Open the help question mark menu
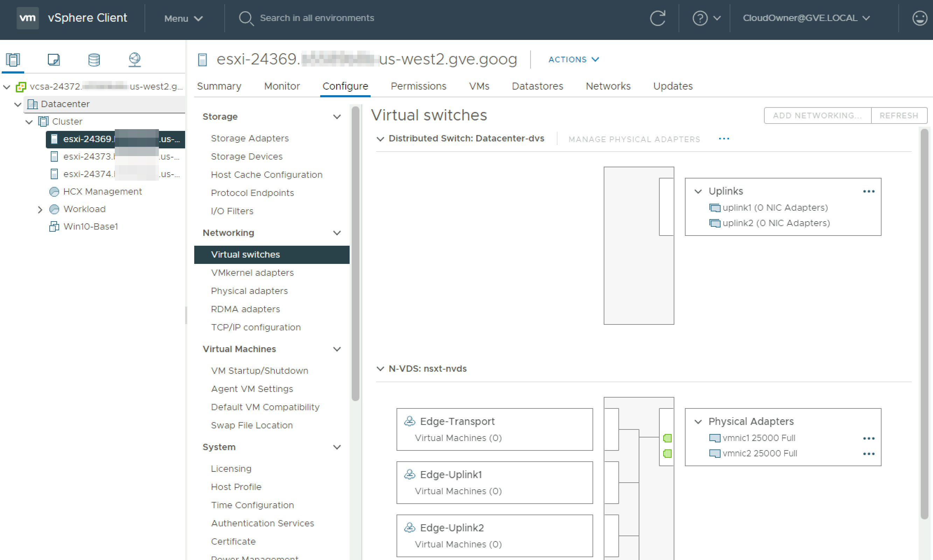The width and height of the screenshot is (933, 560). point(706,18)
